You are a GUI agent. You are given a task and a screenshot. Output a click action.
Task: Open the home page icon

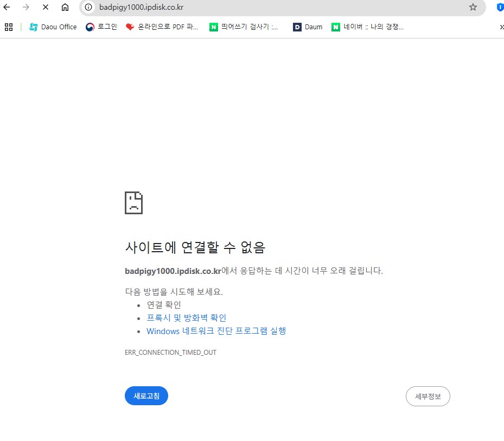(x=65, y=7)
